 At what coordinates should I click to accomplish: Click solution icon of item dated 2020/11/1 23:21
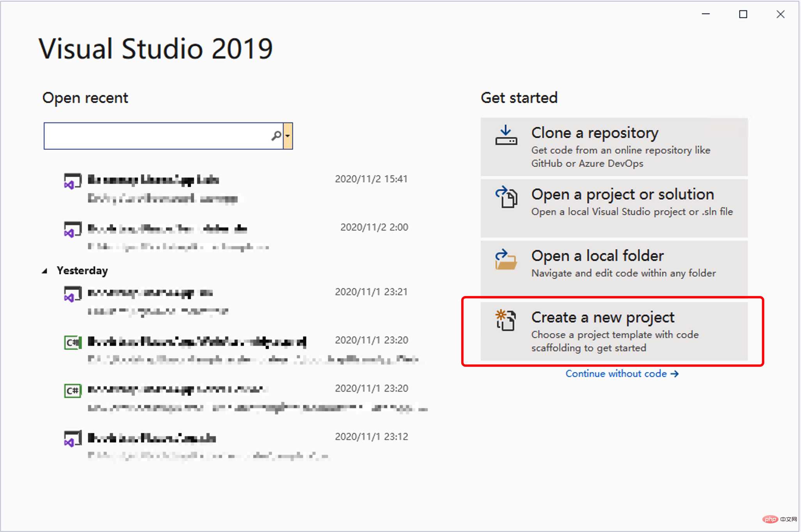click(x=72, y=294)
